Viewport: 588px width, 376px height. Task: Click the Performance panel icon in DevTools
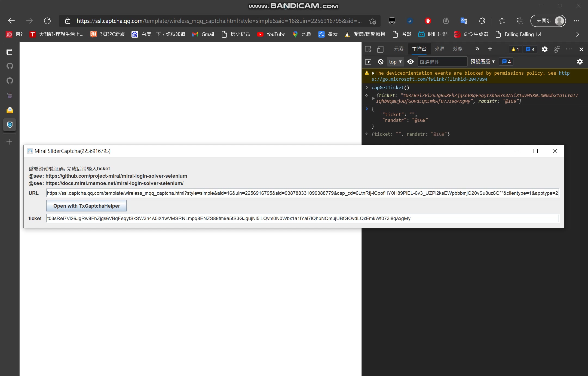coord(457,48)
